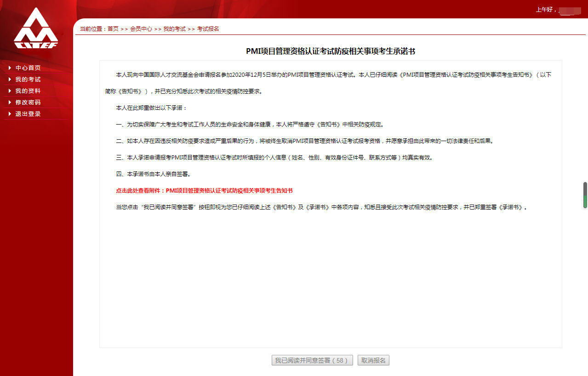
Task: Click the commitment line starting with 二、如本人存在
Action: click(304, 141)
